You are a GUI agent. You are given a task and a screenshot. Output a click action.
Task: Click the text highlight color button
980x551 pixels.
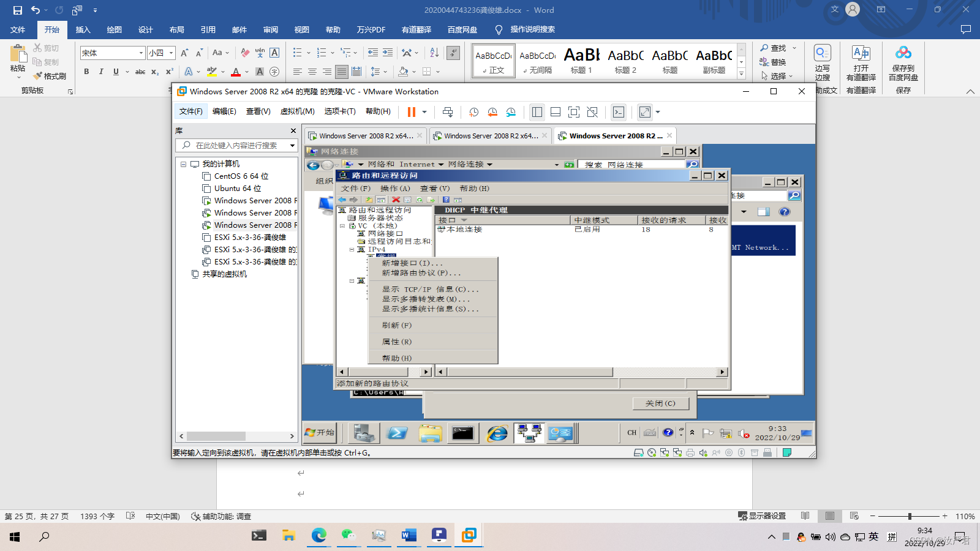[x=212, y=72]
